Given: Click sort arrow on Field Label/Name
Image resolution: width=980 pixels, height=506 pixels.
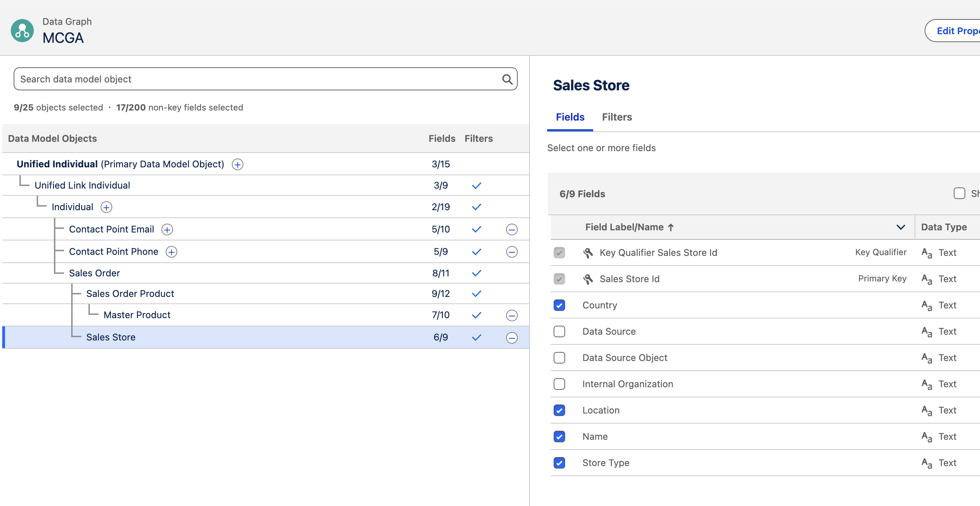Looking at the screenshot, I should coord(671,227).
